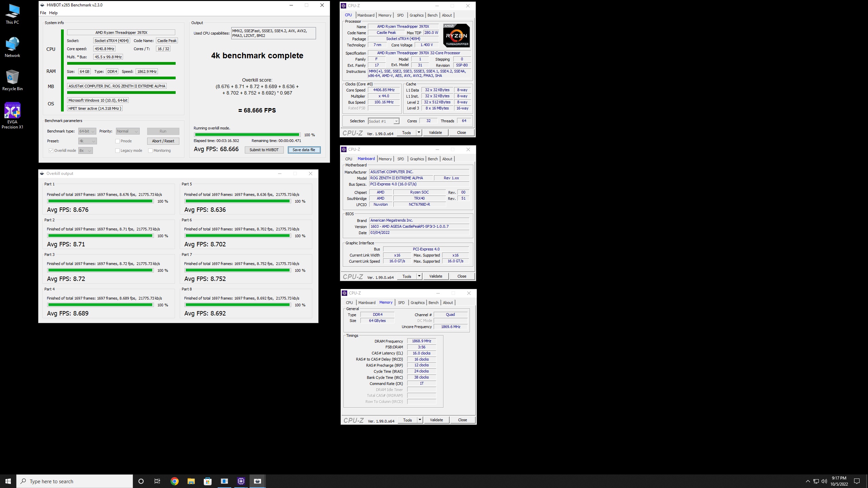Open File menu in HWBOT x265
This screenshot has width=868, height=488.
coord(43,13)
